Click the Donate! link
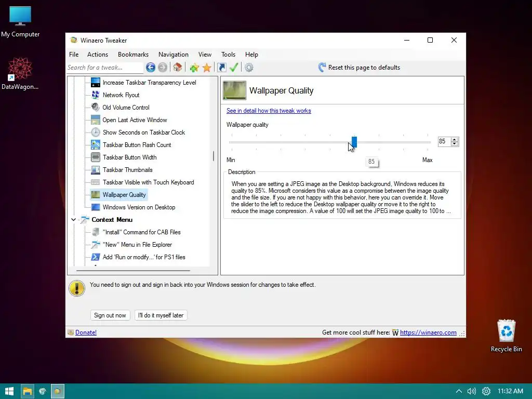The width and height of the screenshot is (532, 399). 86,332
